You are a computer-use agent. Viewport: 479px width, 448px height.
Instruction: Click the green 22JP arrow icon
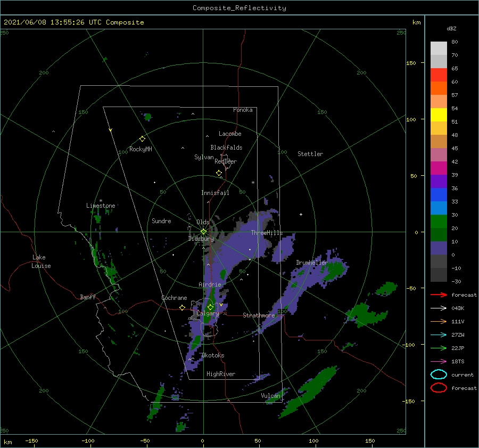coord(439,348)
